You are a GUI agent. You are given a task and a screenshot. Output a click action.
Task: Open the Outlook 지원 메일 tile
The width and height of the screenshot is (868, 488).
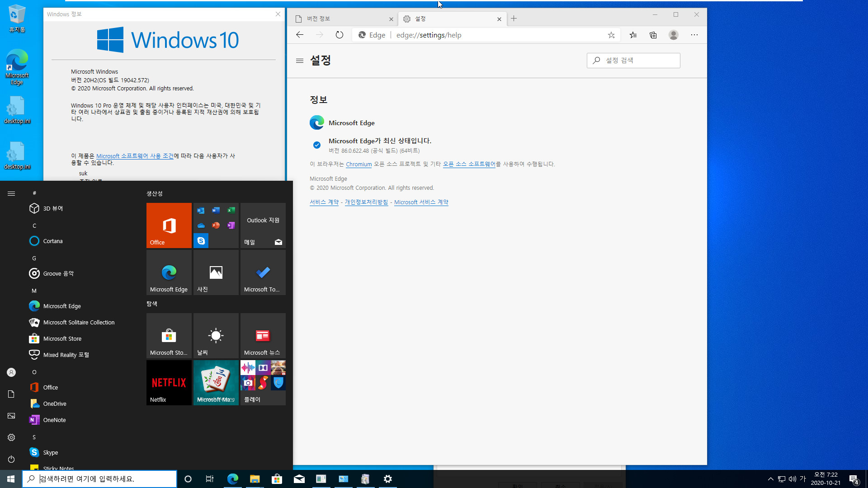pyautogui.click(x=263, y=225)
